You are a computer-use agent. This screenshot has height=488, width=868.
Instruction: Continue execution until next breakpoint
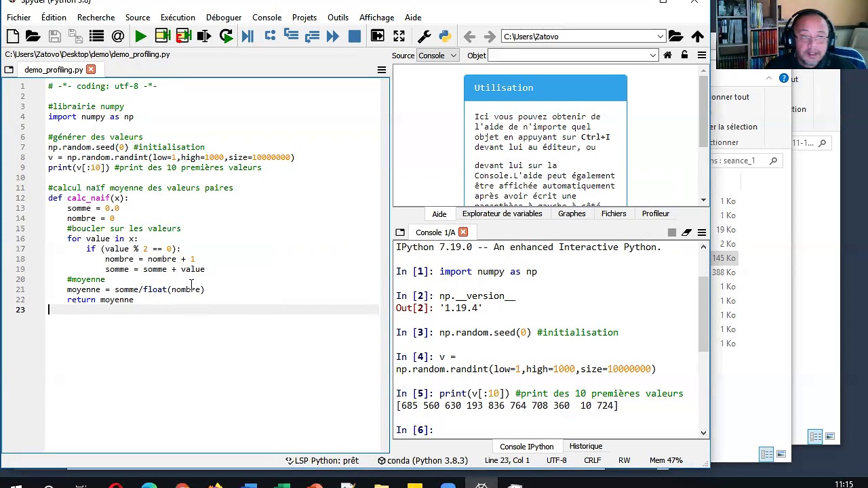click(333, 37)
